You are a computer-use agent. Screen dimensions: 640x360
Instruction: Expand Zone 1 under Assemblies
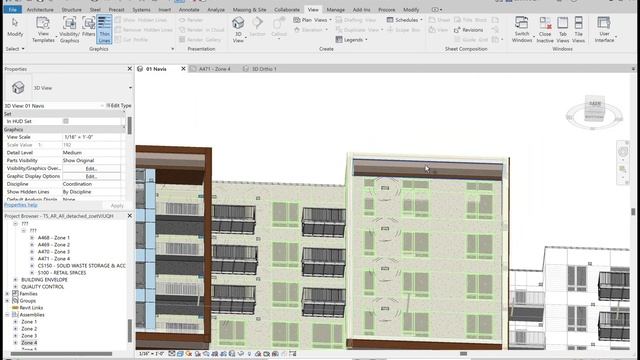[15, 322]
